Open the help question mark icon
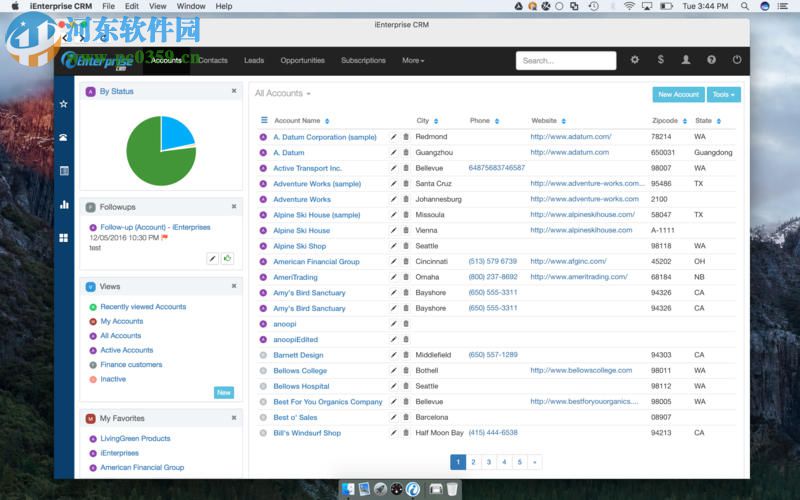800x500 pixels. point(711,60)
